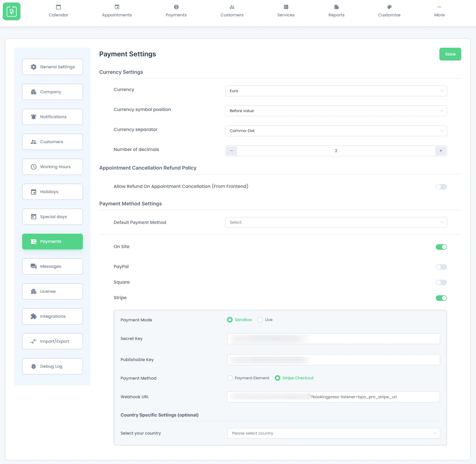Click the Services icon in top bar
This screenshot has height=464, width=476.
click(286, 7)
